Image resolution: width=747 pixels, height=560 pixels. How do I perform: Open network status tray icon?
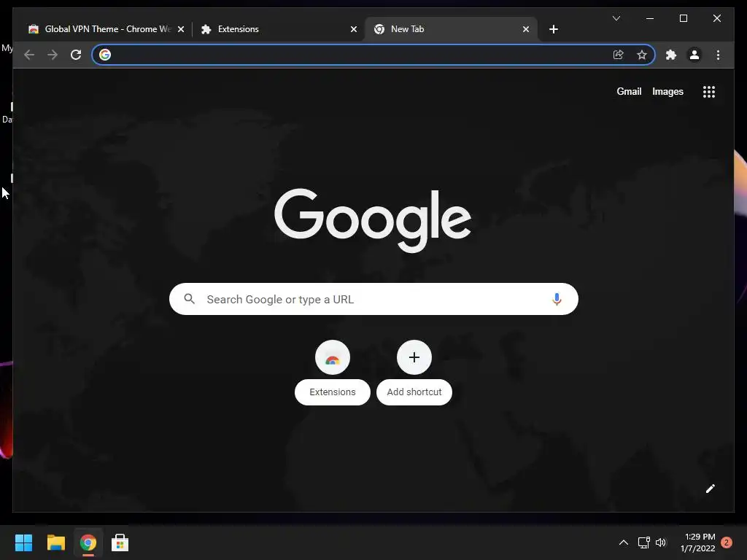[x=643, y=542]
